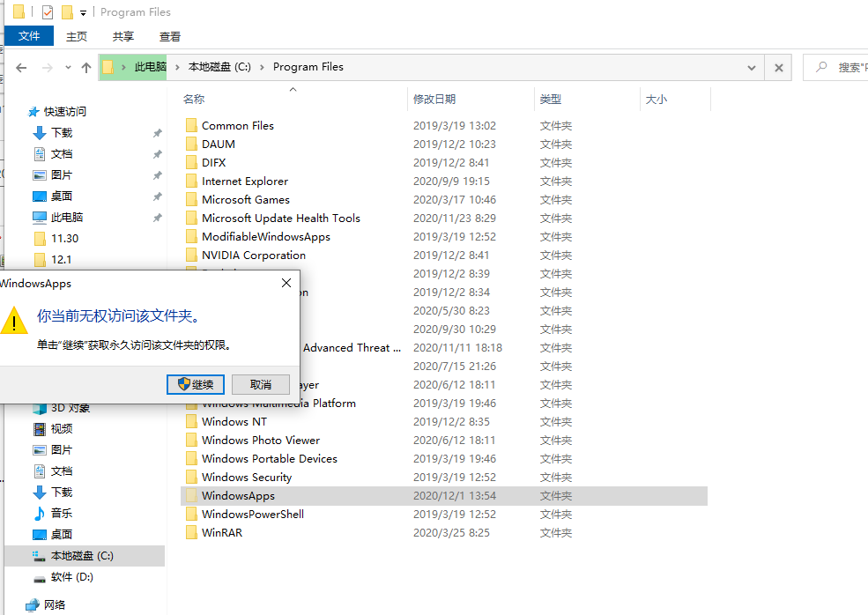
Task: Click the Properties icon on quick access toolbar
Action: pos(48,11)
